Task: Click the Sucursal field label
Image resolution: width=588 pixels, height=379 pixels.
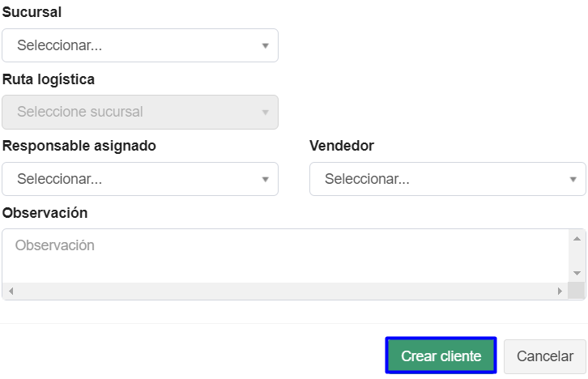Action: tap(32, 13)
